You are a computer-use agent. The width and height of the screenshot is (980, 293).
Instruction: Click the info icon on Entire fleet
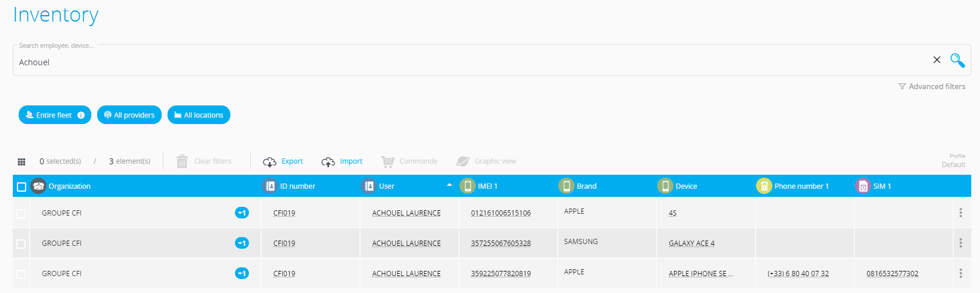81,115
